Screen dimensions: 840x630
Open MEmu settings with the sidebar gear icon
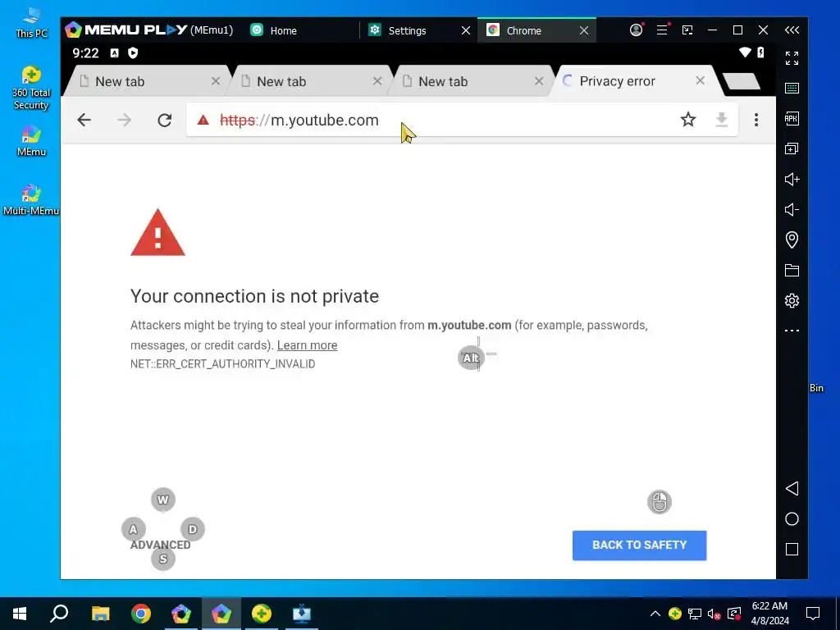pos(792,300)
